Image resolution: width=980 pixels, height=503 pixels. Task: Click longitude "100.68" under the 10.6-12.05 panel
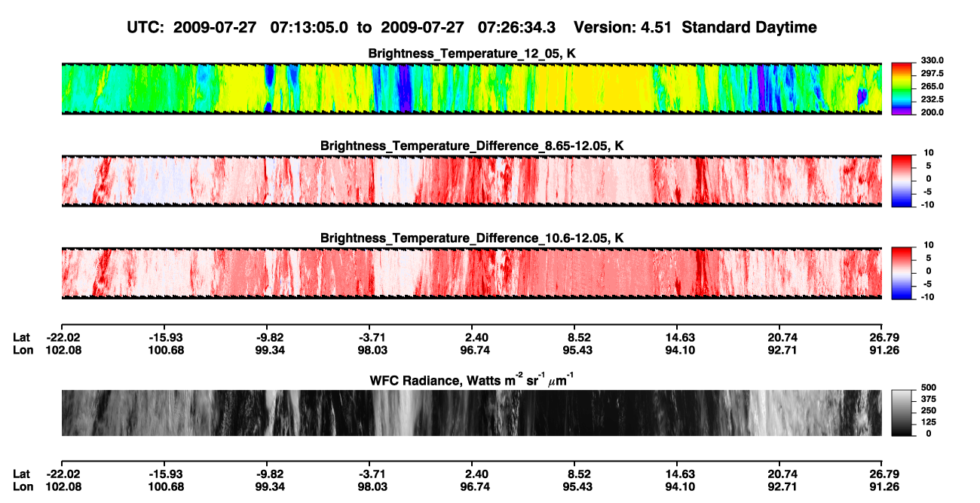[x=166, y=350]
